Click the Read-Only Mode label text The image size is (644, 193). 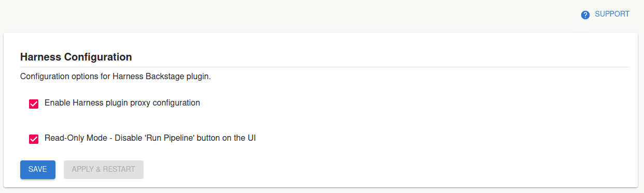coord(150,139)
